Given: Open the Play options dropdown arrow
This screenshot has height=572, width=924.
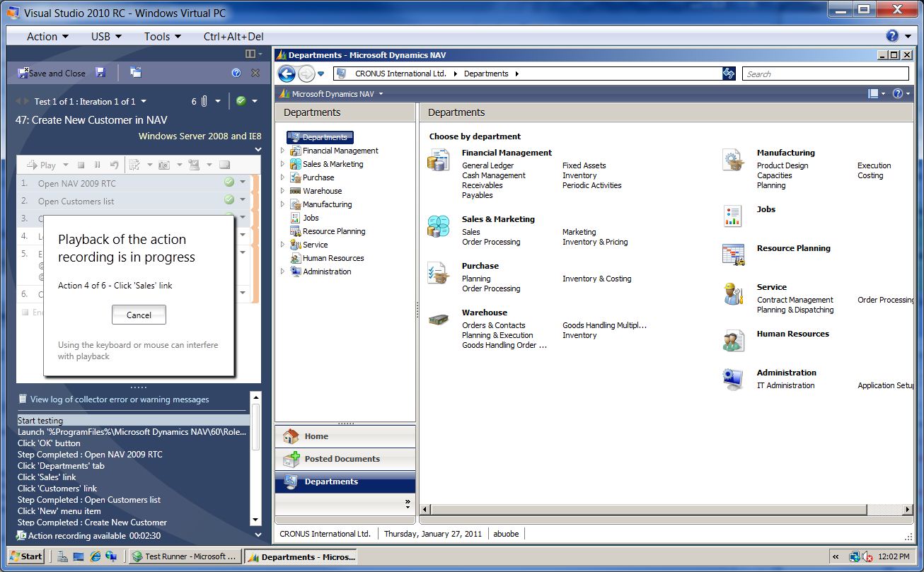Looking at the screenshot, I should tap(66, 165).
